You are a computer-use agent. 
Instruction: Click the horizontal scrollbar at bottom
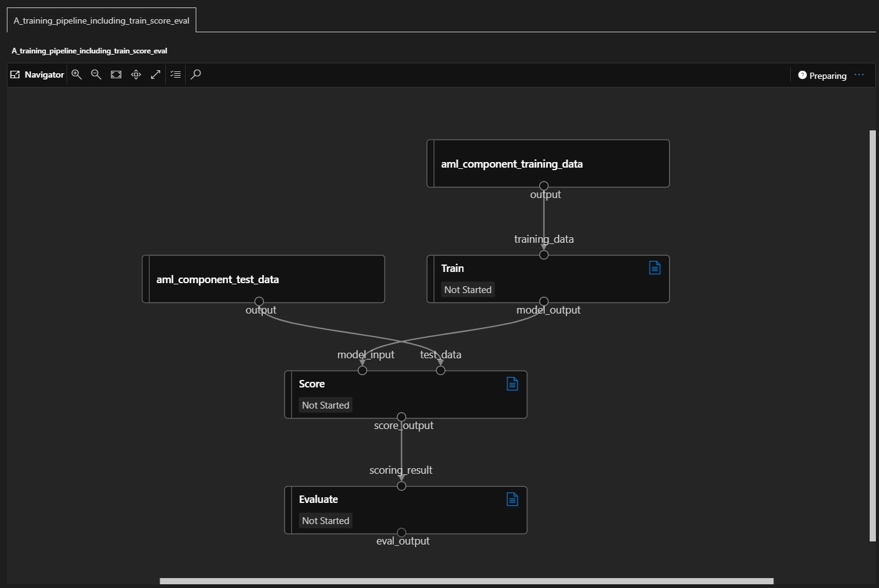[467, 581]
